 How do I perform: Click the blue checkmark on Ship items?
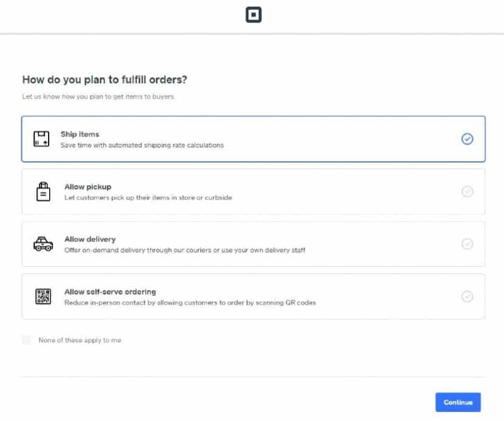467,139
